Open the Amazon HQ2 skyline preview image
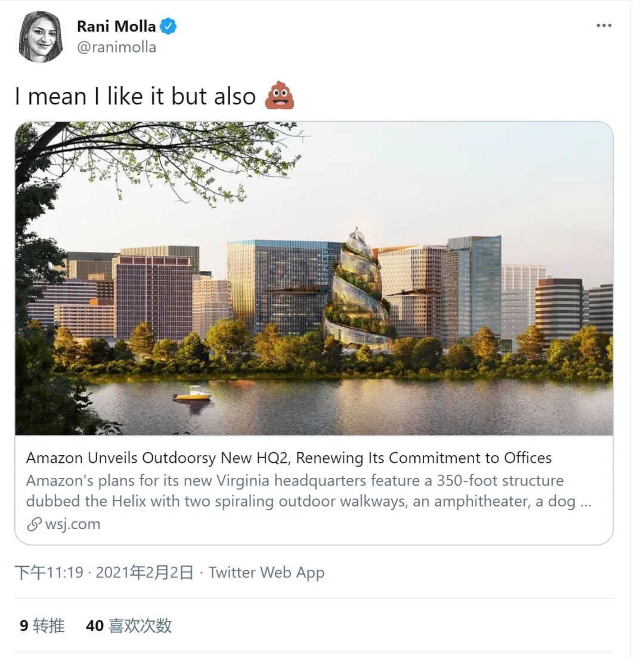The image size is (644, 658). [x=314, y=278]
